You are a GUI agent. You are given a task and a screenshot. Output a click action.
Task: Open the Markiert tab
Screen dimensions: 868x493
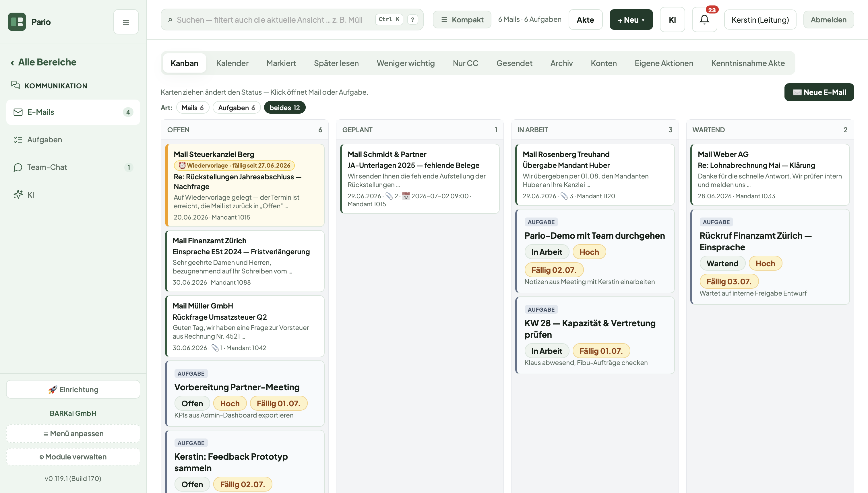[281, 63]
